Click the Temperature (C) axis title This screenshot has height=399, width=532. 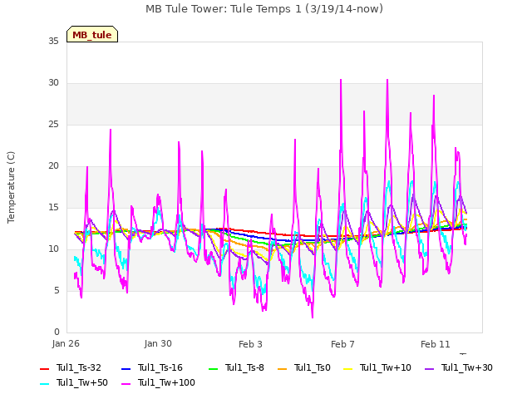point(11,187)
